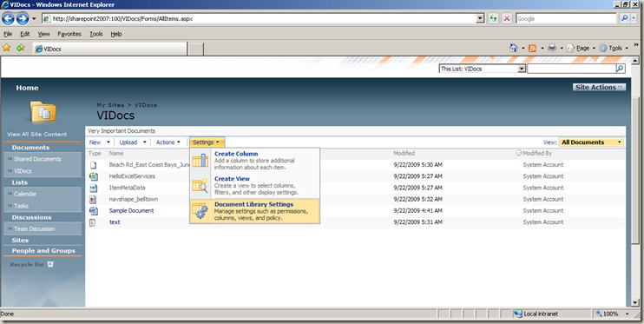The width and height of the screenshot is (644, 324).
Task: Click the text file type icon
Action: pyautogui.click(x=93, y=222)
